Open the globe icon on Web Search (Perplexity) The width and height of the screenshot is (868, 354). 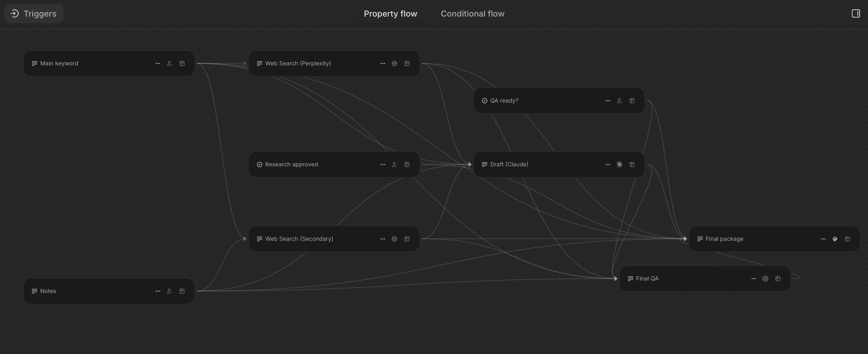394,63
